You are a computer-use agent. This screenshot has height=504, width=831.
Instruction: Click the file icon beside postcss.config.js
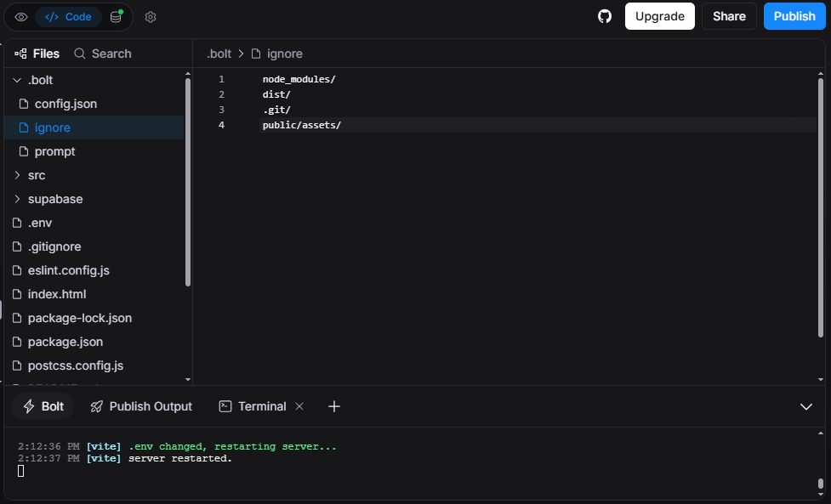point(17,365)
